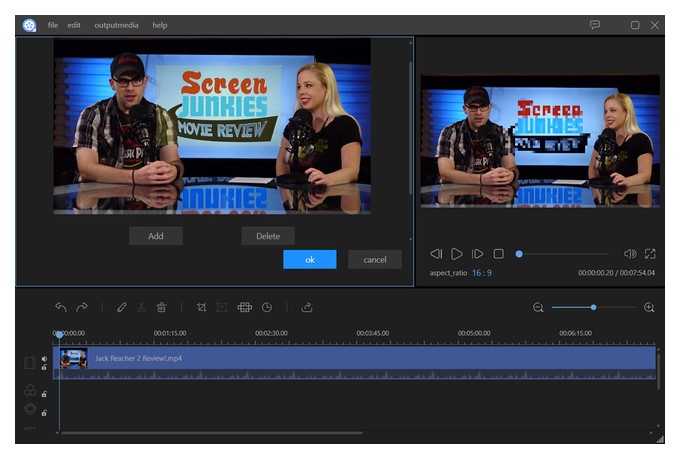Click the pencil edit tool
Screen dimensions: 680x459
pyautogui.click(x=121, y=308)
